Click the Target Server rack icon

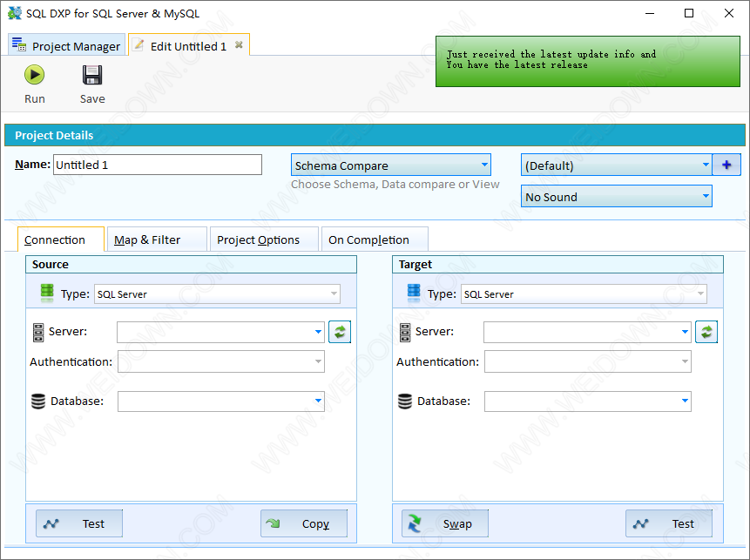(405, 333)
